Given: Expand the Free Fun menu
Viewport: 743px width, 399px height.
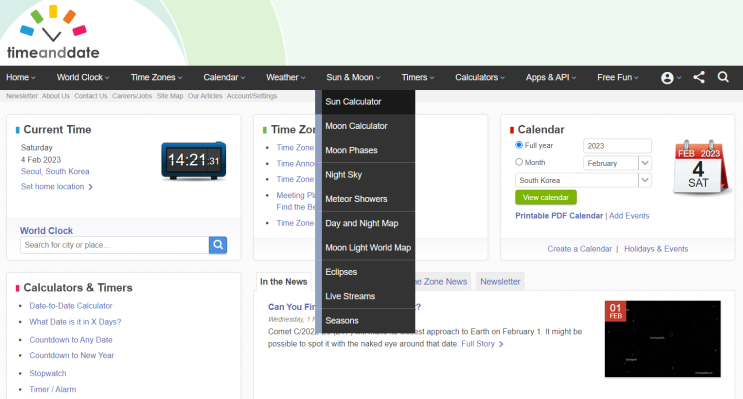Looking at the screenshot, I should pyautogui.click(x=618, y=77).
